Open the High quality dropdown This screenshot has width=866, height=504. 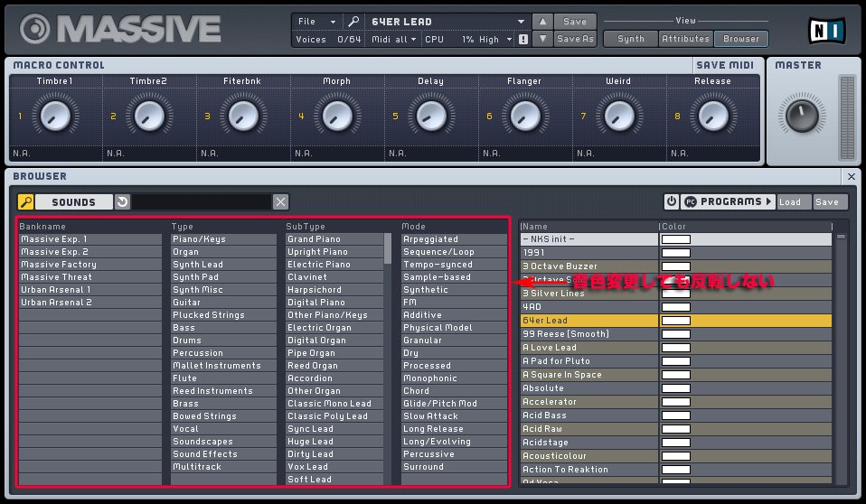pyautogui.click(x=495, y=39)
